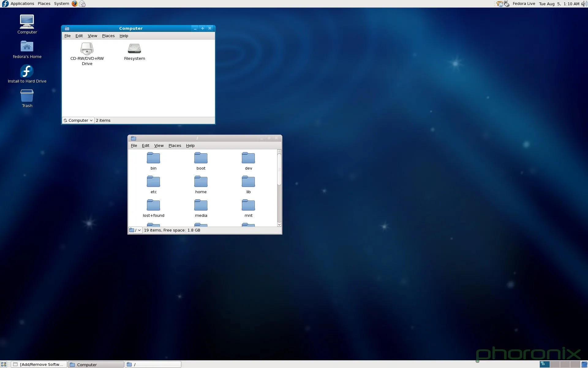588x368 pixels.
Task: Toggle the show desktop button
Action: tap(4, 364)
